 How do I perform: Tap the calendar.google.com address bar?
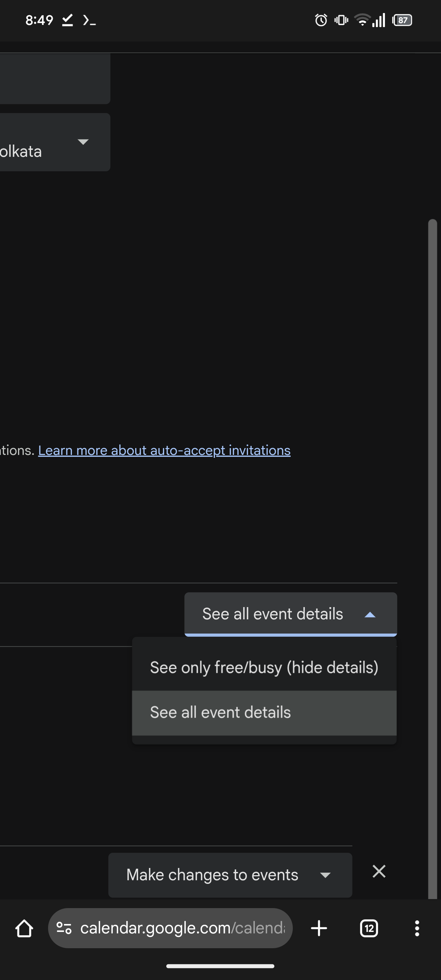(183, 928)
